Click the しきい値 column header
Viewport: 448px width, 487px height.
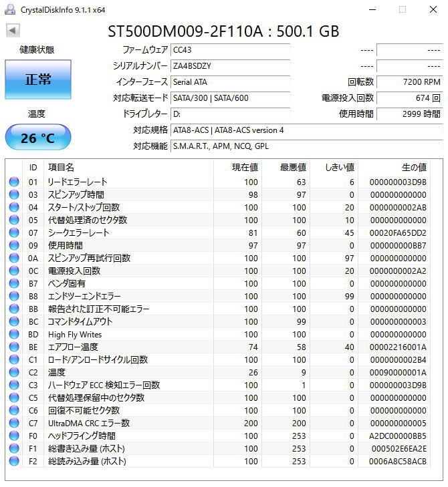pyautogui.click(x=334, y=168)
